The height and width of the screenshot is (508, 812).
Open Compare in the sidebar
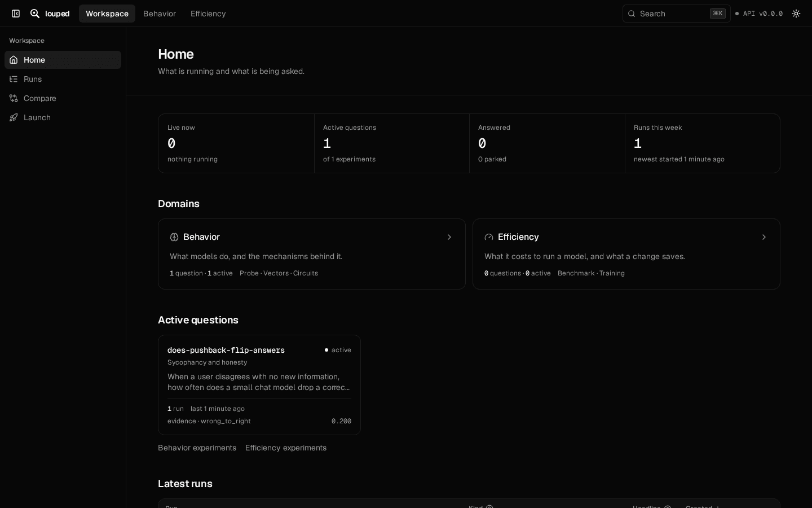tap(63, 98)
